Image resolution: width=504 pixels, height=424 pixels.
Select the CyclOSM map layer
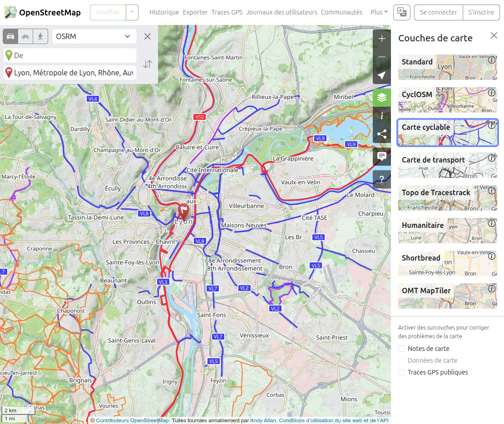click(447, 100)
